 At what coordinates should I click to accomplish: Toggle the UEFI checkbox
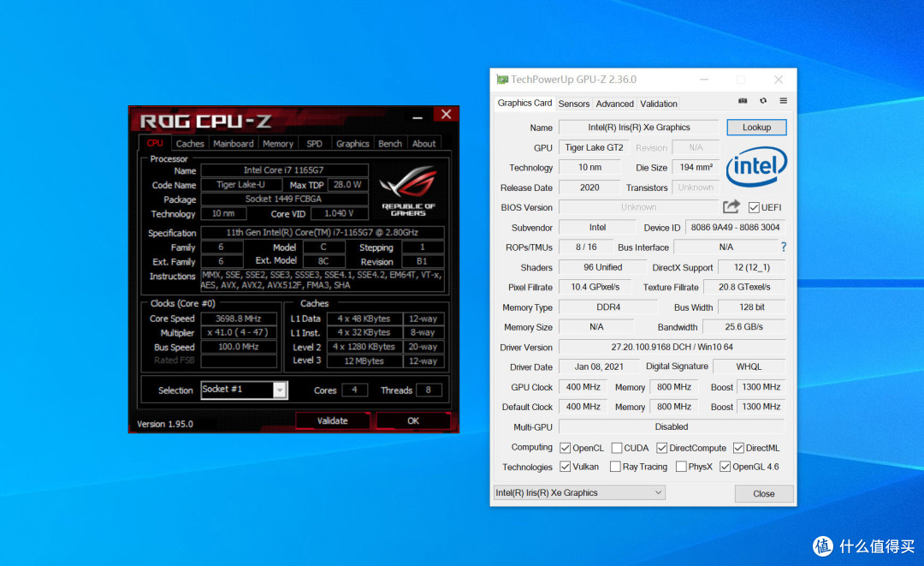(754, 207)
